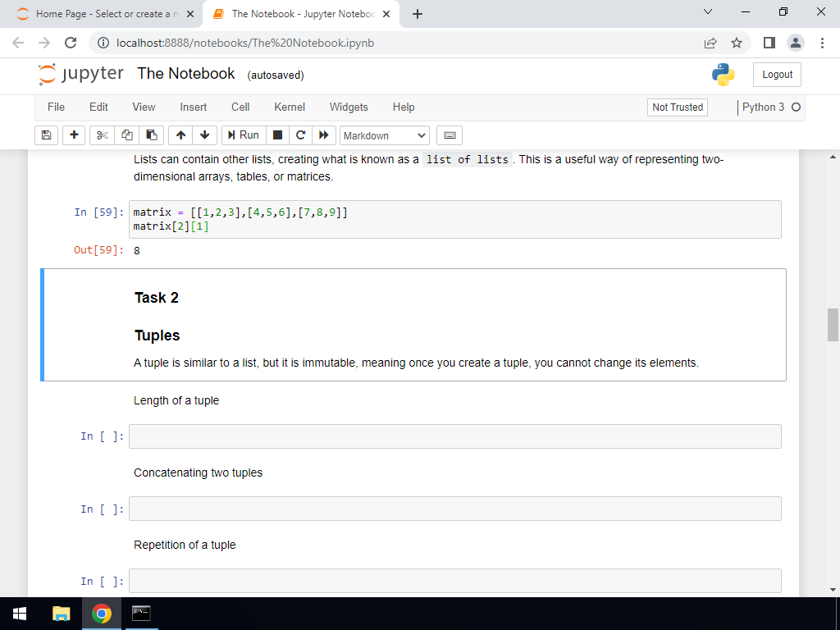Copy selected cells icon

(x=127, y=135)
